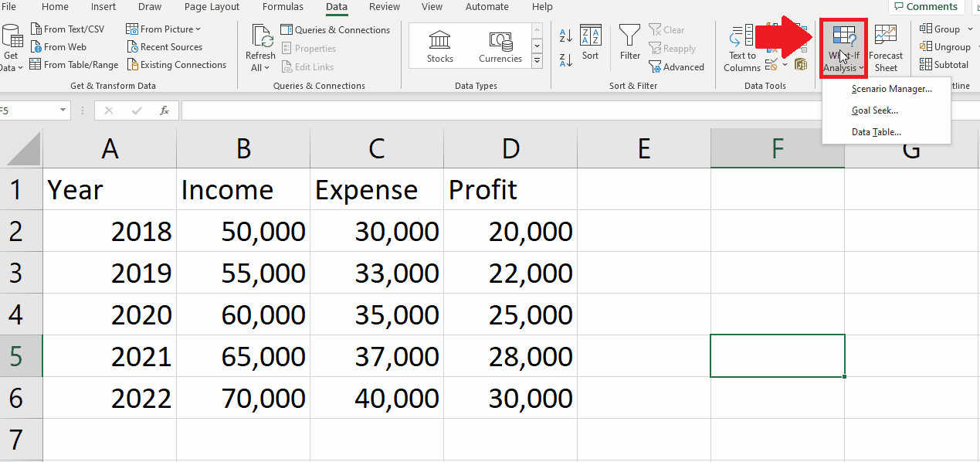Click the Stocks data type icon
Screen dimensions: 980x462
(440, 46)
